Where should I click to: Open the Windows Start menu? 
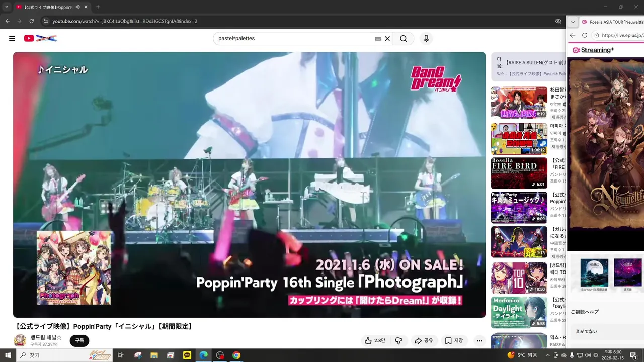8,355
